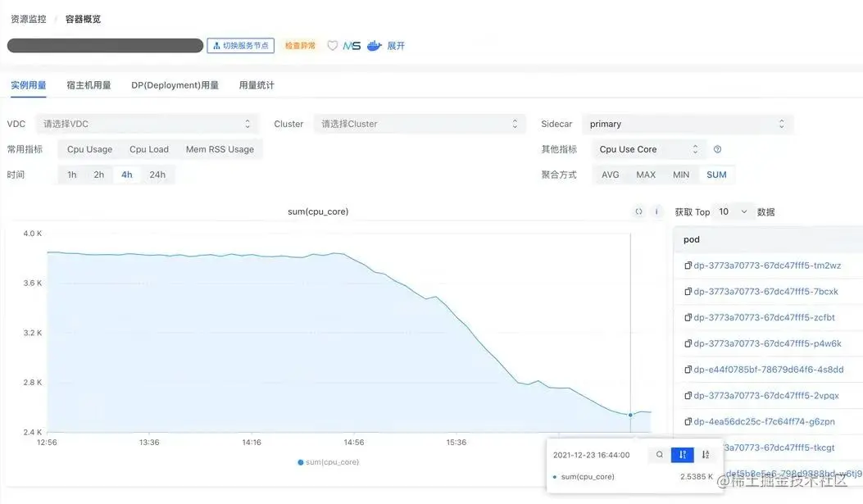Select the 24h time range
The height and width of the screenshot is (504, 863).
point(157,174)
